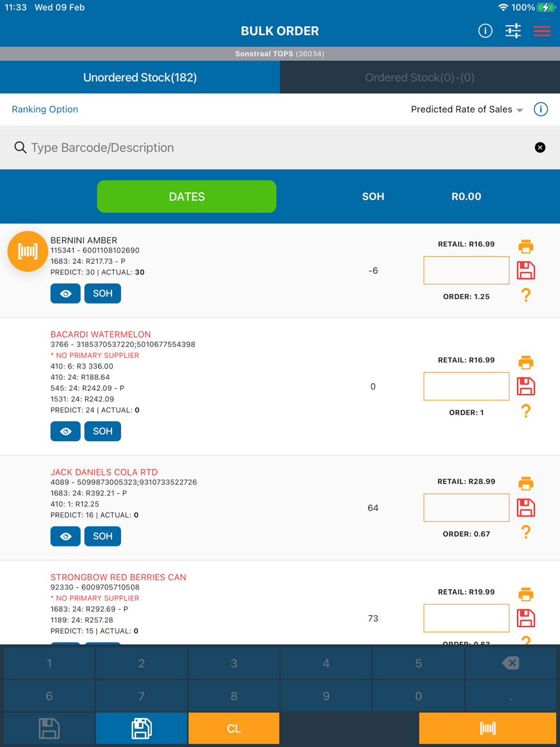This screenshot has width=560, height=747.
Task: Tap the green DATES button
Action: [x=186, y=197]
